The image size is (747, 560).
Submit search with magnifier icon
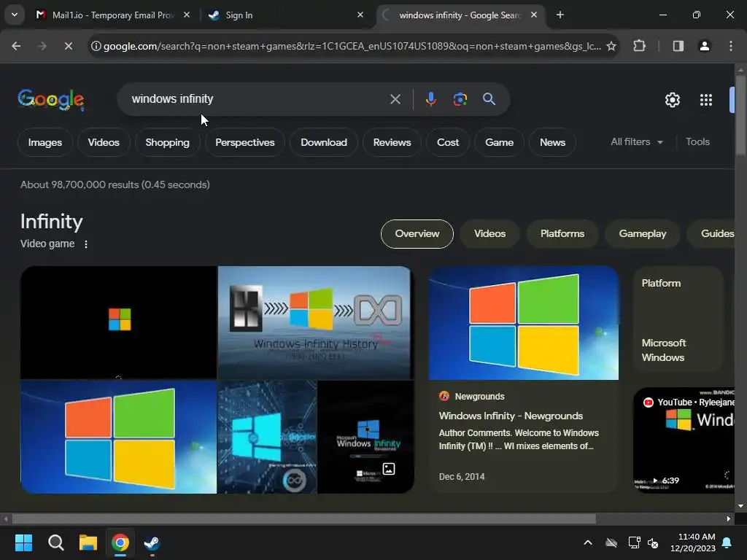point(489,99)
